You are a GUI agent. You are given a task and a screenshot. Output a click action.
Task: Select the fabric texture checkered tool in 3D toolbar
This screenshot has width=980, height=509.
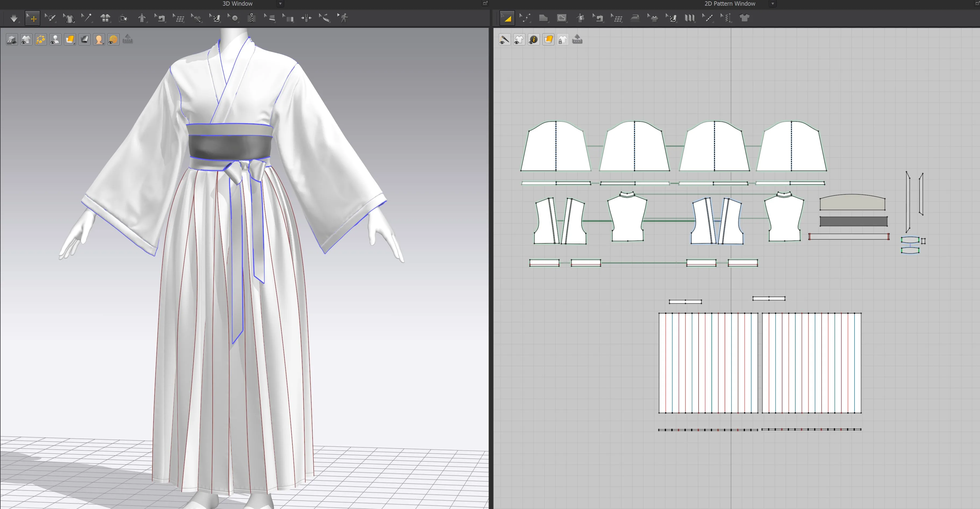[215, 18]
